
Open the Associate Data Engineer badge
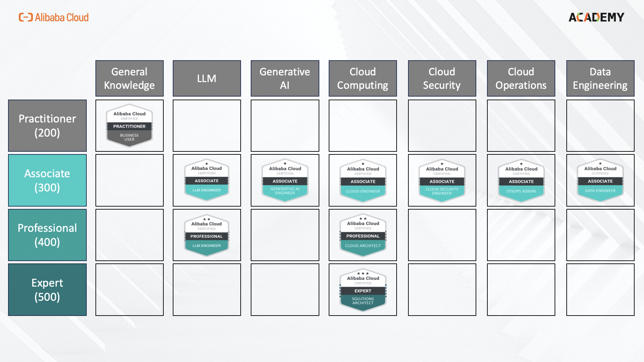pyautogui.click(x=600, y=180)
